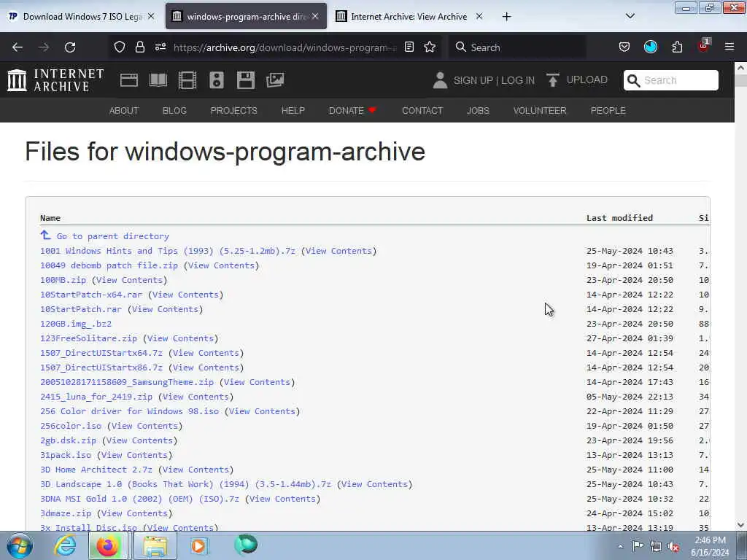Open the BLOG menu item

(174, 111)
